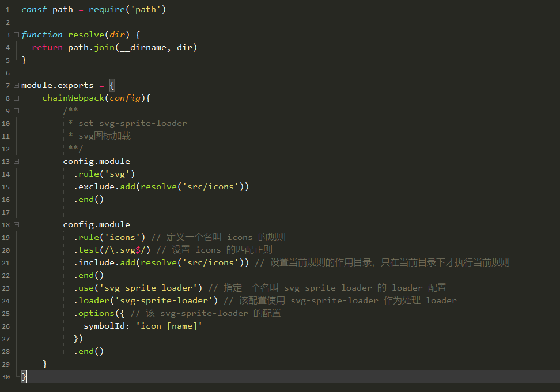Screen dimensions: 560x392
Task: Click the closing brace on line 30
Action: [x=24, y=377]
